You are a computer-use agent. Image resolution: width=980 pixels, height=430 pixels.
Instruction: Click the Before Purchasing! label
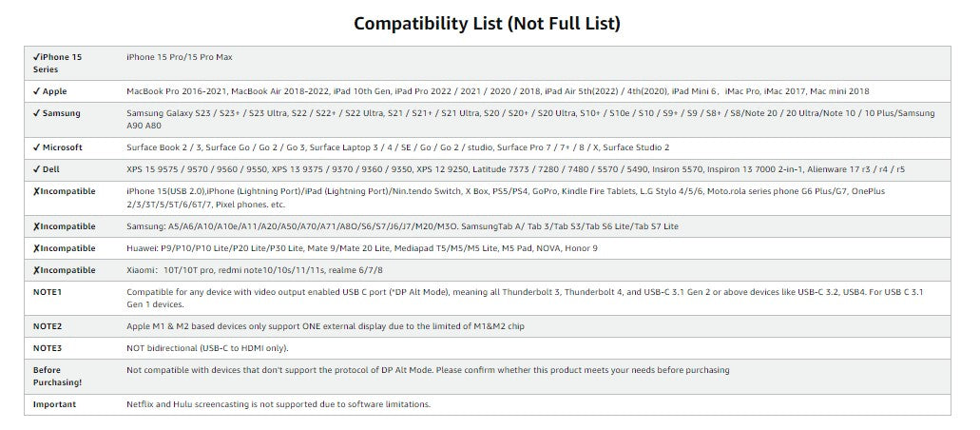[58, 376]
